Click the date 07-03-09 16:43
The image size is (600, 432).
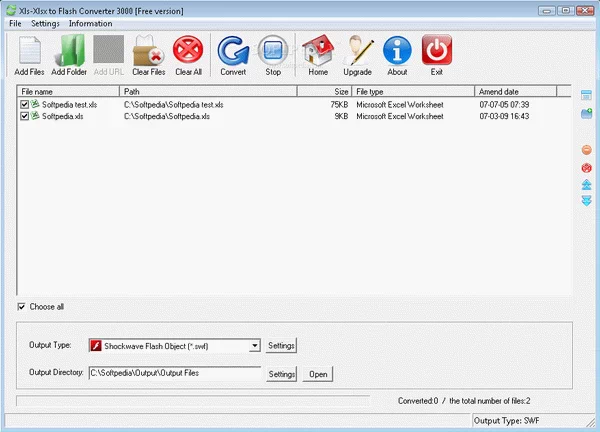(x=504, y=116)
